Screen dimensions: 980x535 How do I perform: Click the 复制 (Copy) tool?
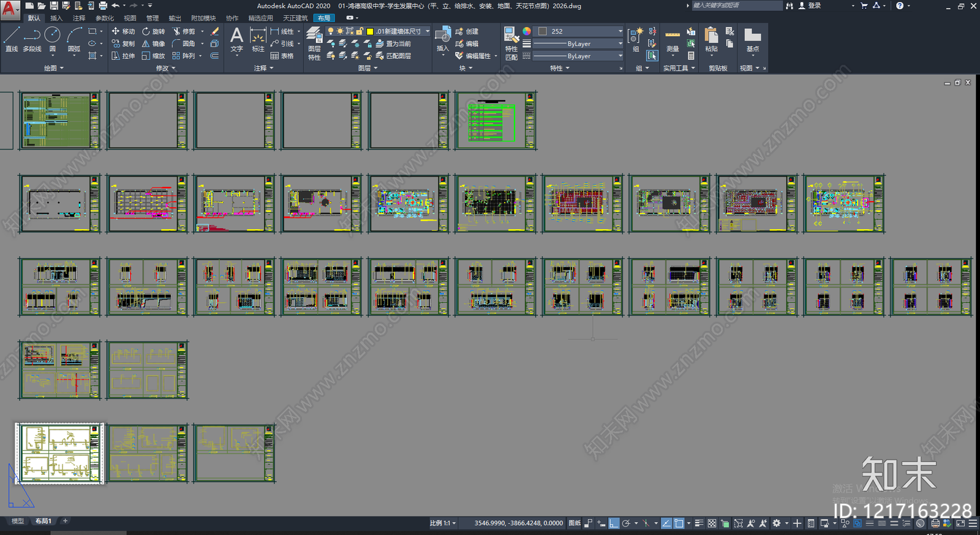[x=123, y=44]
